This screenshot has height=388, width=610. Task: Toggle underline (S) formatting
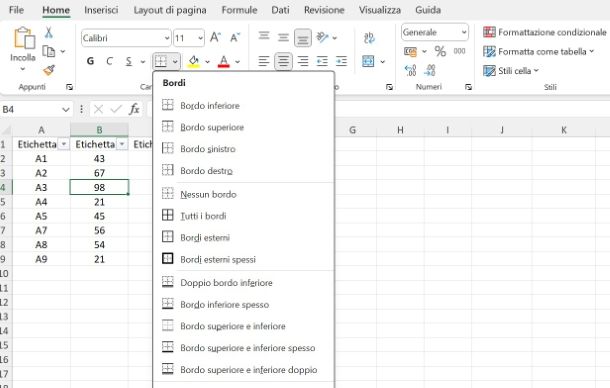pyautogui.click(x=129, y=61)
